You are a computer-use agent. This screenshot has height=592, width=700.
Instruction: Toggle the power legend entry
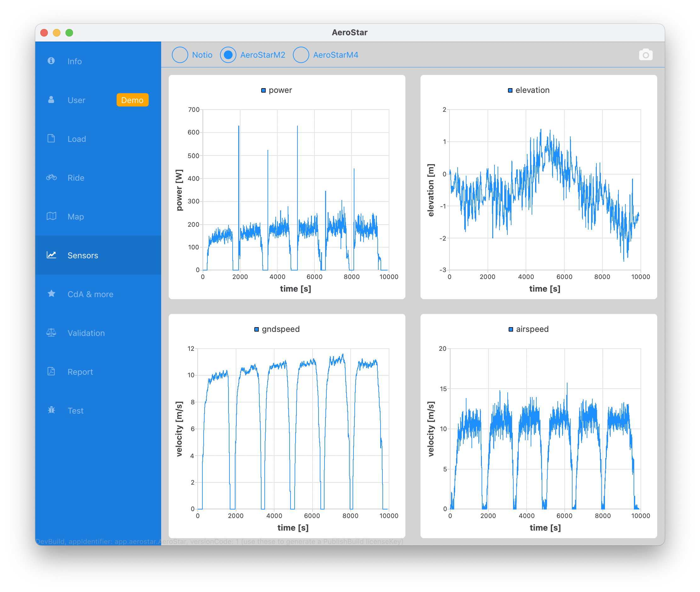[x=277, y=90]
